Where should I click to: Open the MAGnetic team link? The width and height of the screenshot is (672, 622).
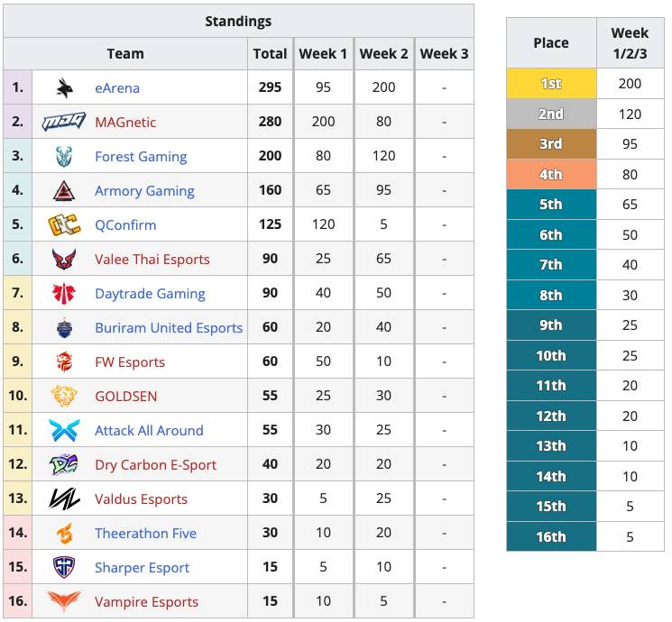(x=125, y=122)
